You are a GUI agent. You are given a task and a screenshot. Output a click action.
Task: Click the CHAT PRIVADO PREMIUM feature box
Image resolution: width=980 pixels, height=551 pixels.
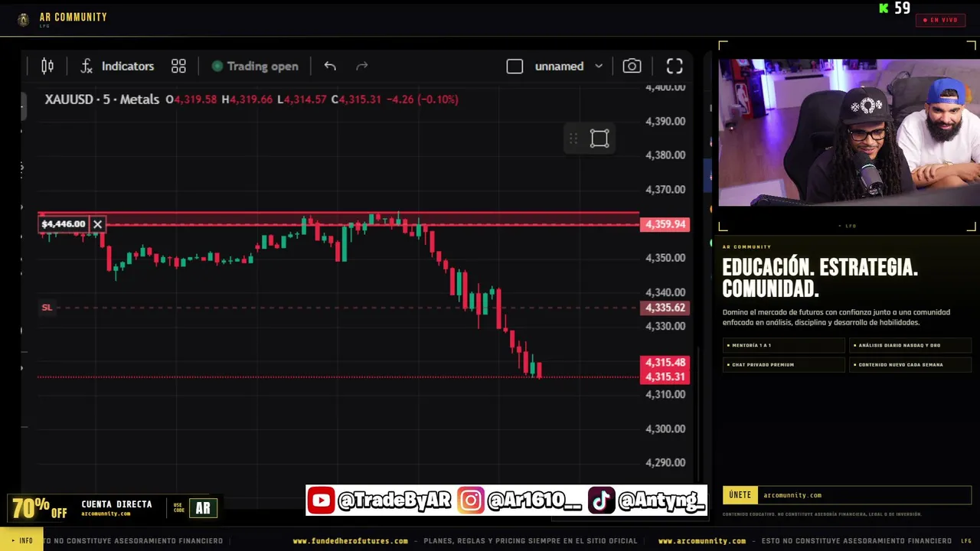pos(783,364)
